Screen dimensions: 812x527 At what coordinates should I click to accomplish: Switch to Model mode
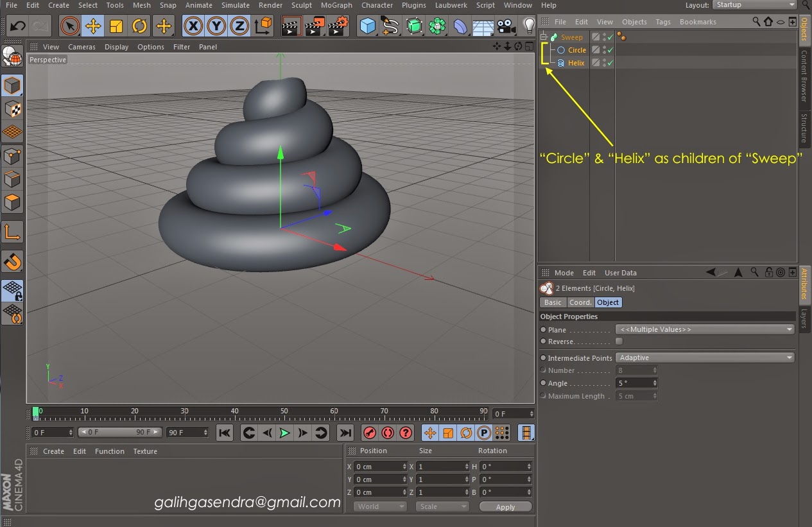[x=13, y=85]
